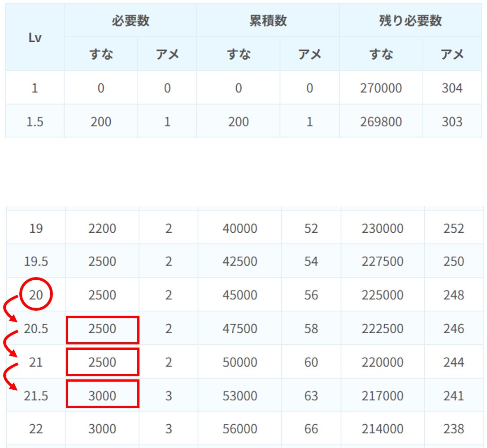Select the 必要数 column group header
Viewport: 487px width, 448px height.
tap(130, 21)
